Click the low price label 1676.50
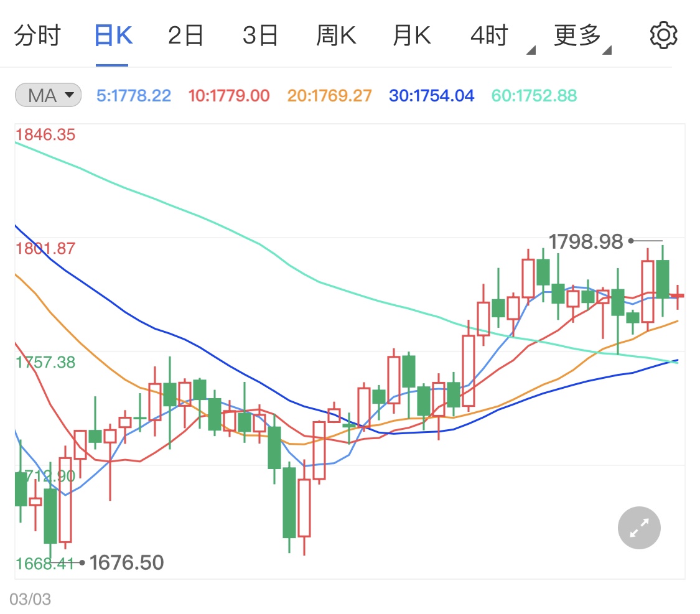 click(127, 563)
